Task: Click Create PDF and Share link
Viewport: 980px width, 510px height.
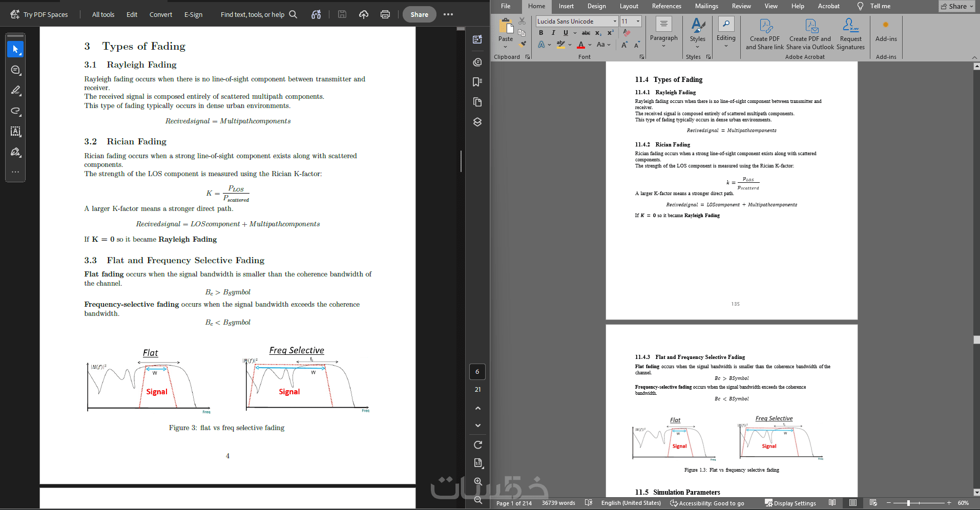Action: 765,34
